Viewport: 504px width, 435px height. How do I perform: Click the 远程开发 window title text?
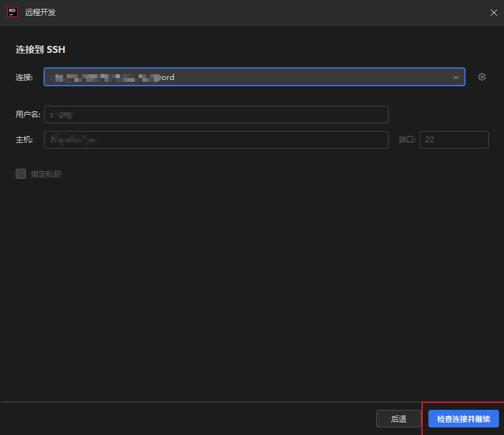coord(40,13)
